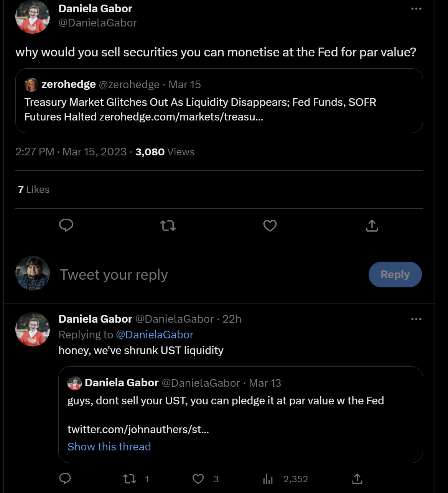Viewport: 448px width, 493px height.
Task: Open the quoted Mar 13 Daniela Gabor tweet
Action: 240,415
